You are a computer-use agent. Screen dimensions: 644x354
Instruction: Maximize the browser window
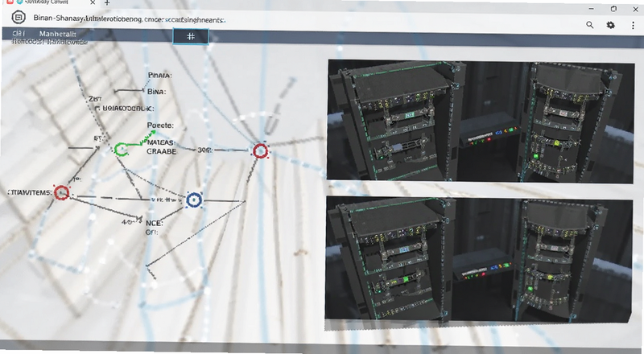613,9
